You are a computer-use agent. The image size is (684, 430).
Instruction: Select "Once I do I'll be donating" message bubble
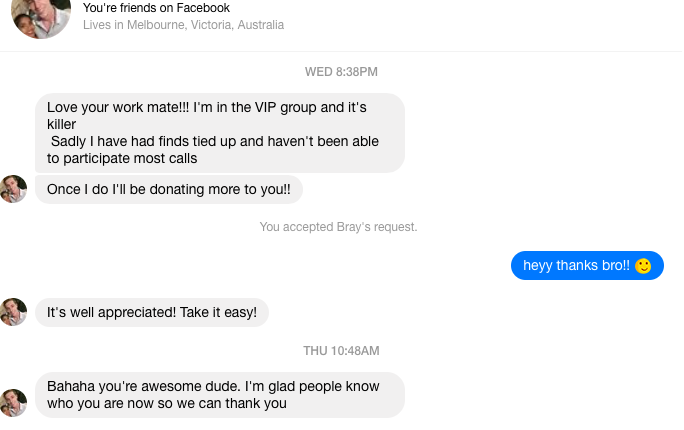pyautogui.click(x=168, y=188)
